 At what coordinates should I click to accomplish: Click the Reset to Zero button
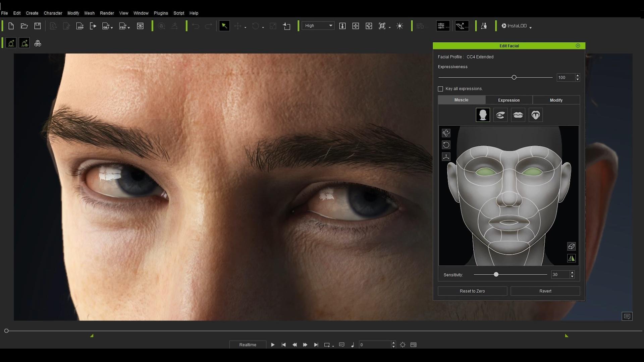(x=472, y=291)
